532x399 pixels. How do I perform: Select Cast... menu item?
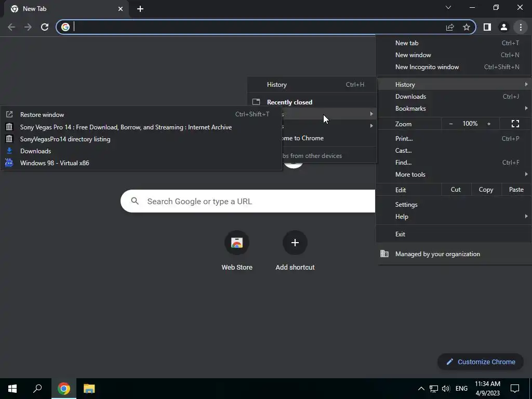click(x=454, y=150)
